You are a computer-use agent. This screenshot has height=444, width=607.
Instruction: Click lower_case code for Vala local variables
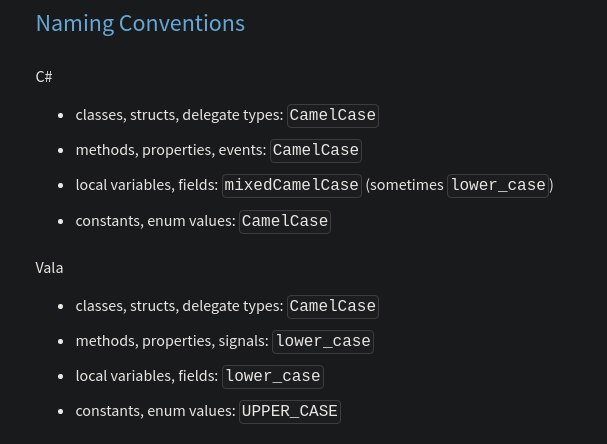tap(273, 377)
